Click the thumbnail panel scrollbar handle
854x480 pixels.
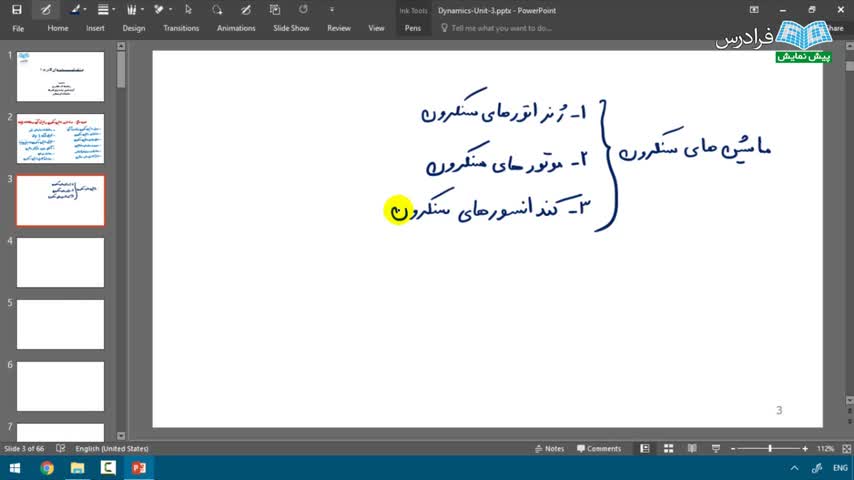pos(121,70)
